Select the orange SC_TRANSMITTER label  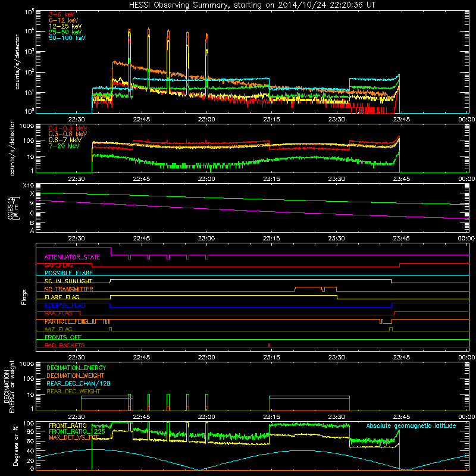[68, 289]
